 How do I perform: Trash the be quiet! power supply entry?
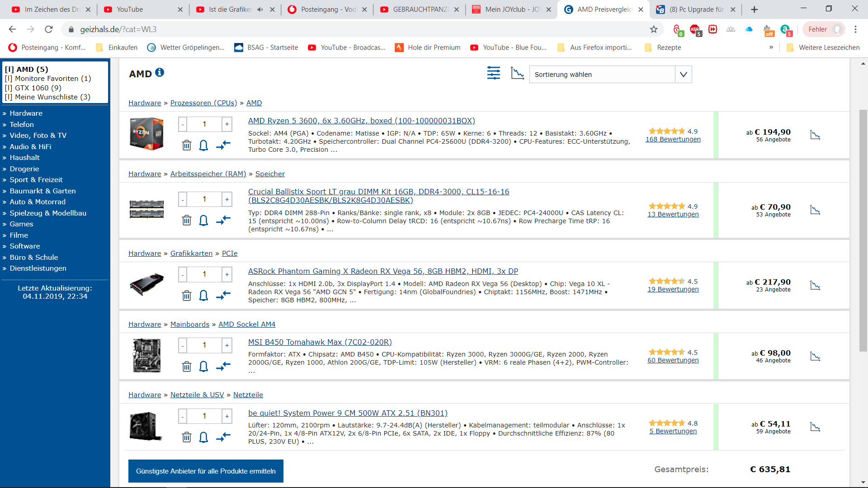tap(186, 437)
